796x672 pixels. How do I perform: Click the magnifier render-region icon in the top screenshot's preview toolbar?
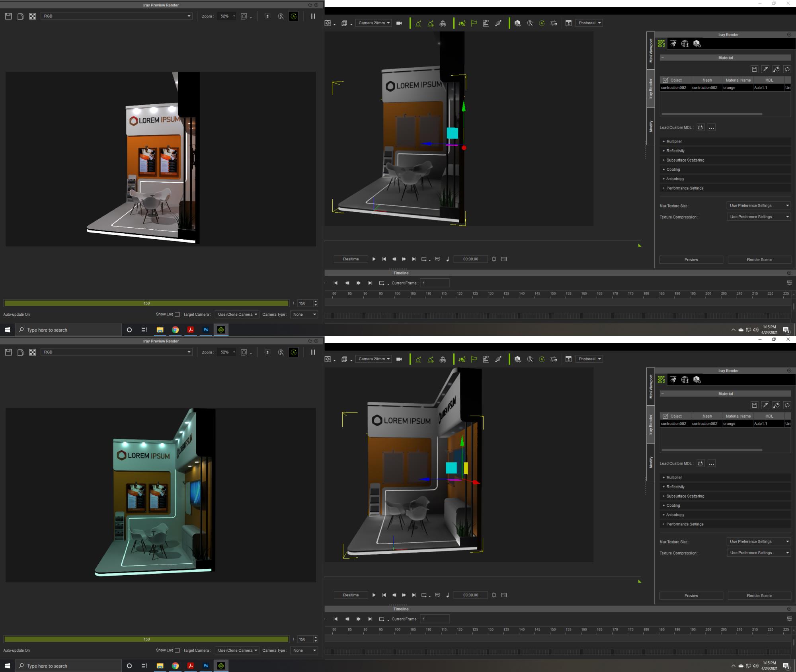click(281, 16)
